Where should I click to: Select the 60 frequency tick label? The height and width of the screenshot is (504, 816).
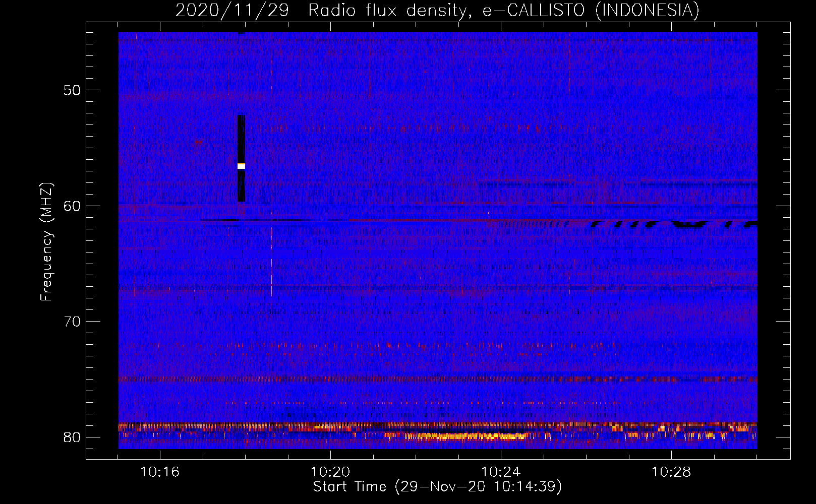tap(73, 206)
